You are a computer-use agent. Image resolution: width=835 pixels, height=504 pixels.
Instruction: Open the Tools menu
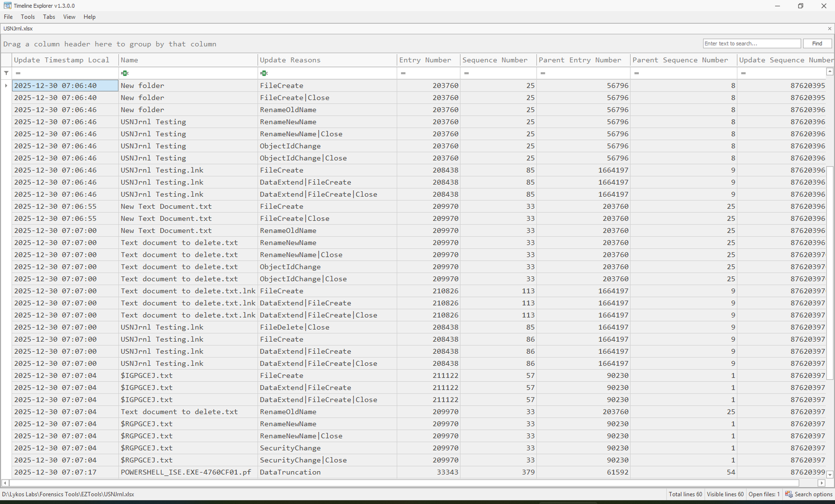coord(28,17)
